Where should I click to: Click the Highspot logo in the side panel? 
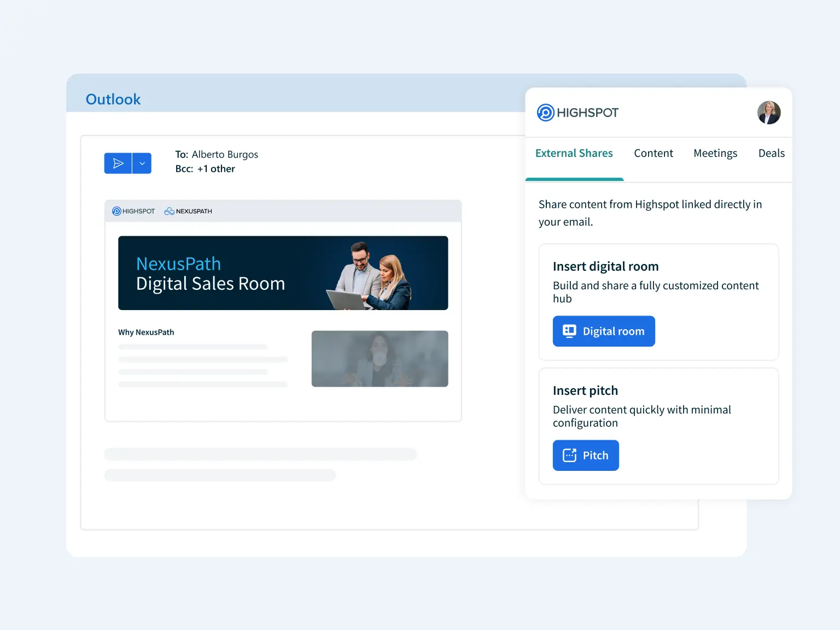coord(577,113)
